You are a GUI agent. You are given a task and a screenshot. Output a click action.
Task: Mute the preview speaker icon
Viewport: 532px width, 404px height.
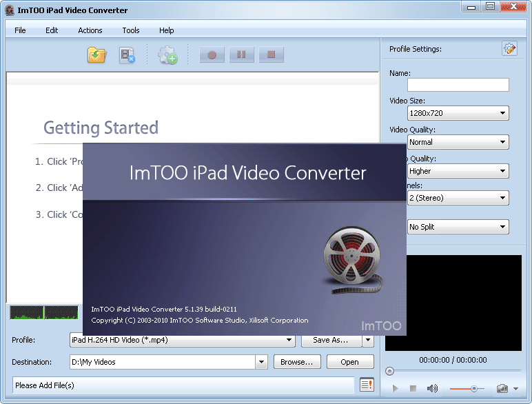click(x=432, y=388)
